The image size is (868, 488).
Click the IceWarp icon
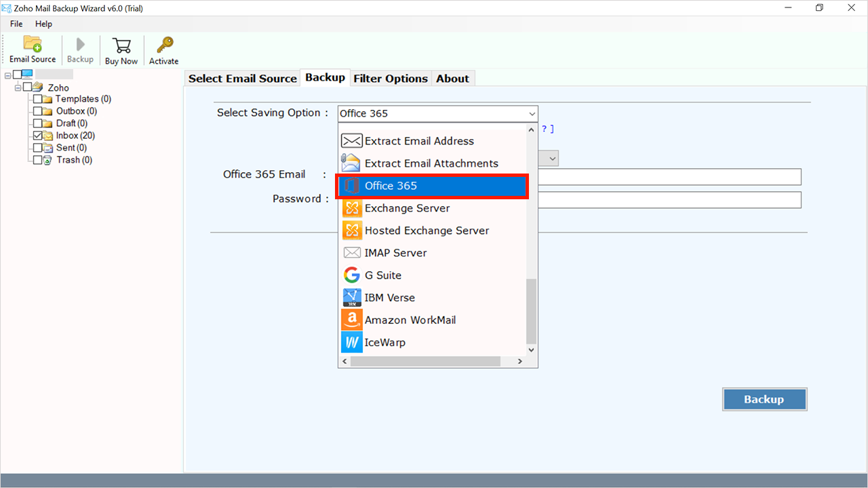point(352,342)
